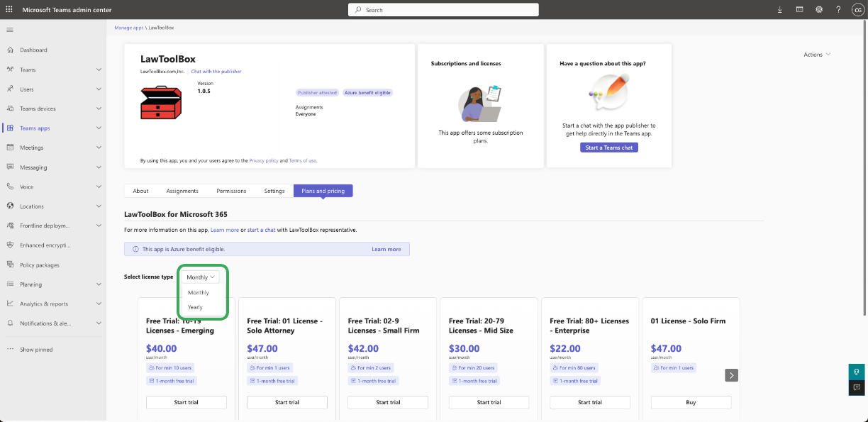The height and width of the screenshot is (422, 868).
Task: Click the Analytics & reports chart icon
Action: 10,304
